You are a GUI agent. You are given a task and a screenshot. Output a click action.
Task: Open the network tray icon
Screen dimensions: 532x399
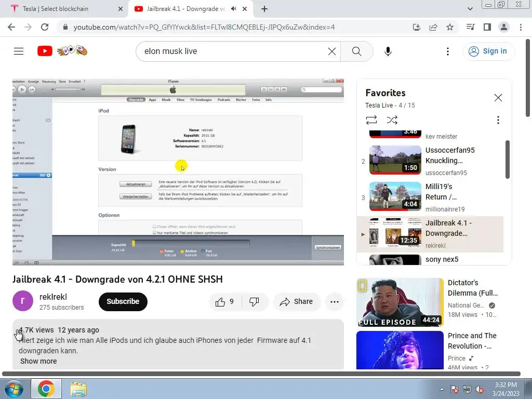click(x=467, y=389)
